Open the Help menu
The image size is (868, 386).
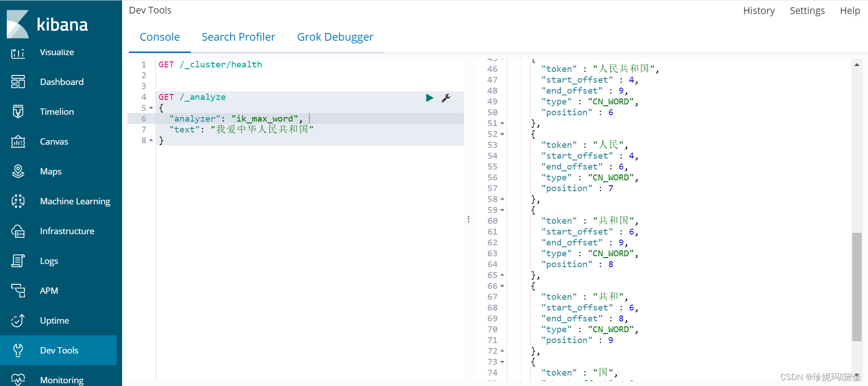pos(850,10)
